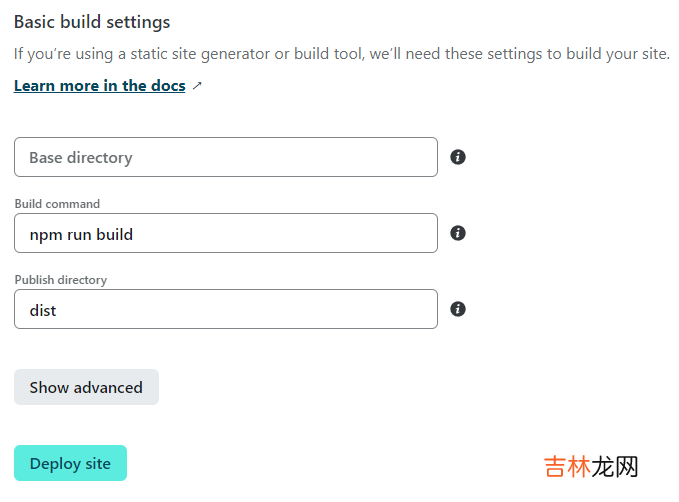
Task: Click the "Publish directory" field label
Action: click(60, 280)
